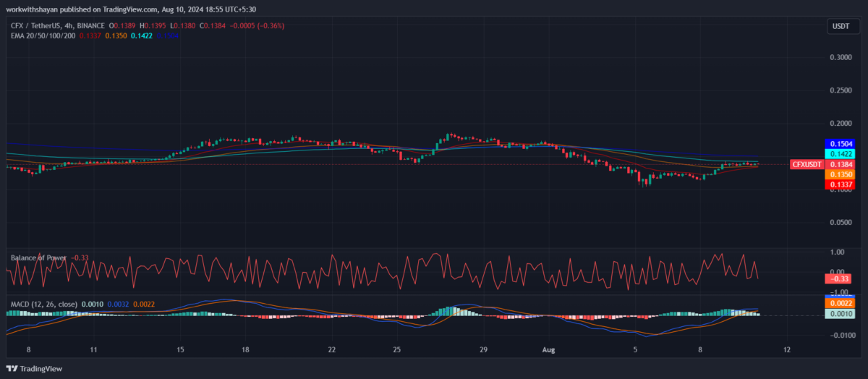The width and height of the screenshot is (868, 379).
Task: Click the TradingView logo icon
Action: point(12,368)
